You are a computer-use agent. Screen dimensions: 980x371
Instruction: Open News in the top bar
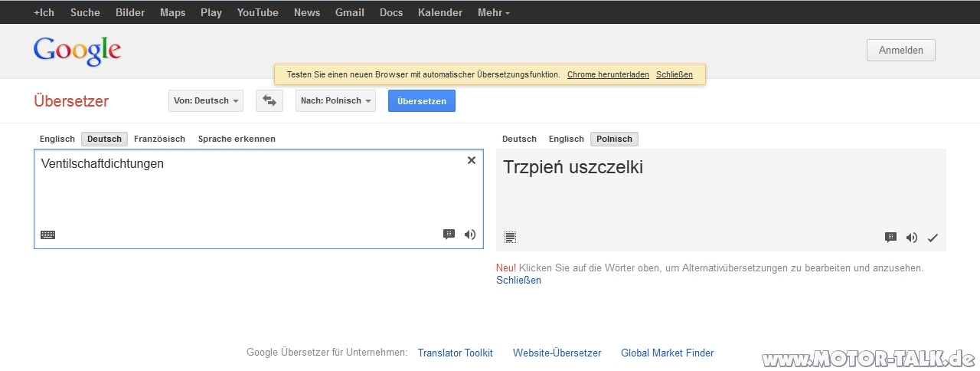pos(307,12)
